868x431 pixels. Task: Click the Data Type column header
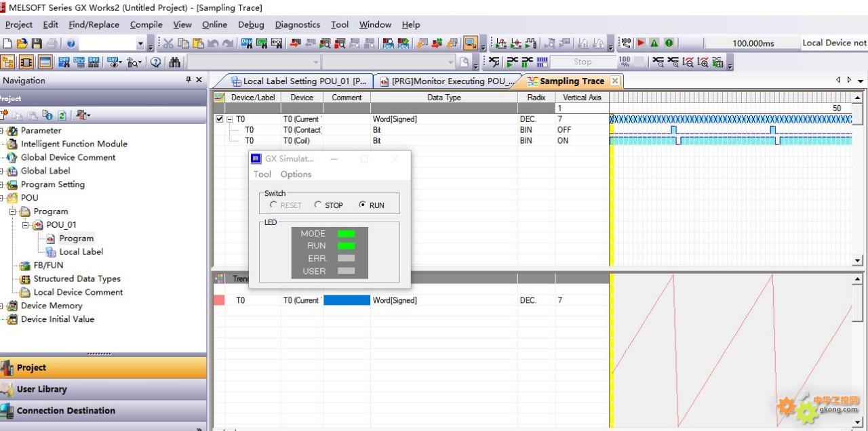[x=443, y=98]
